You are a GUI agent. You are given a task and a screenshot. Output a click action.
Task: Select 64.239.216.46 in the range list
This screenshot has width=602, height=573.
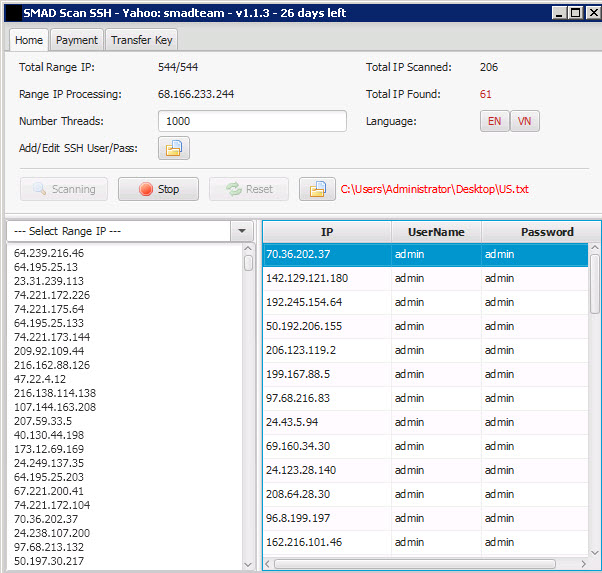49,253
